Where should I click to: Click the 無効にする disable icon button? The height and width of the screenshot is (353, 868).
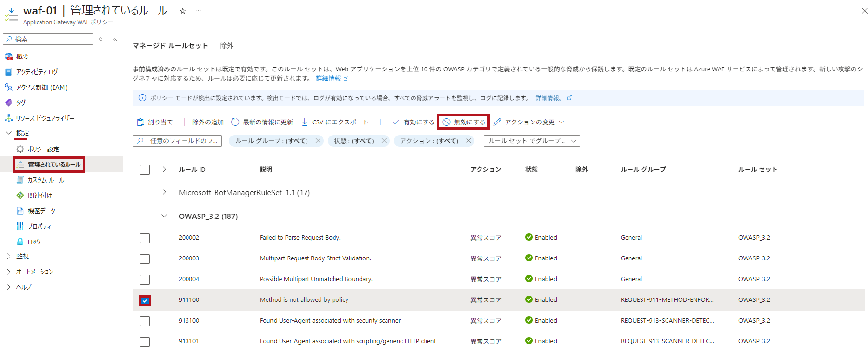click(447, 122)
